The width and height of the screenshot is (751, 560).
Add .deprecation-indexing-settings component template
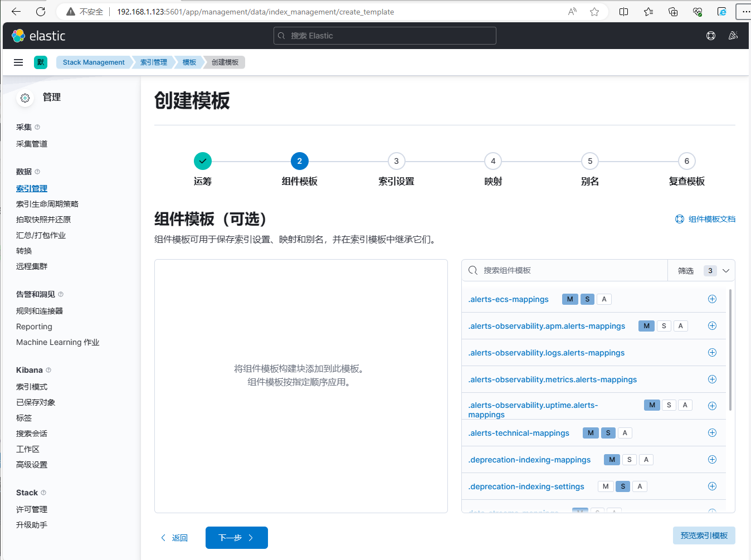[x=711, y=486]
